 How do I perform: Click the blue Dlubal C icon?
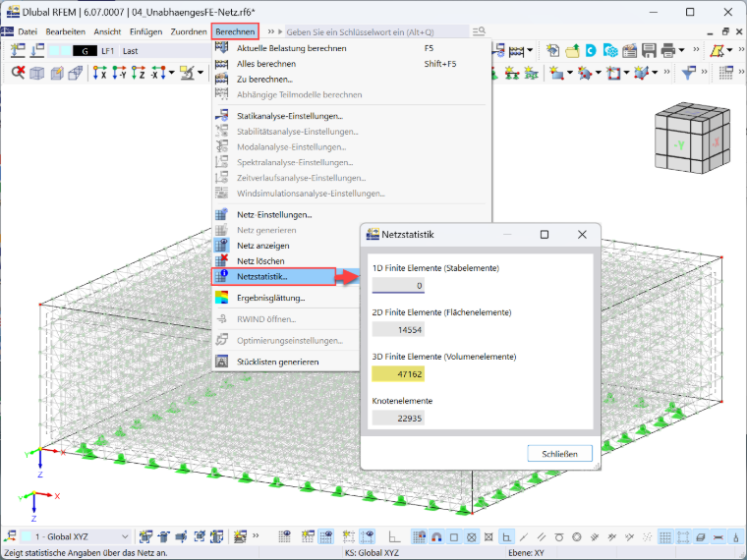click(x=591, y=50)
